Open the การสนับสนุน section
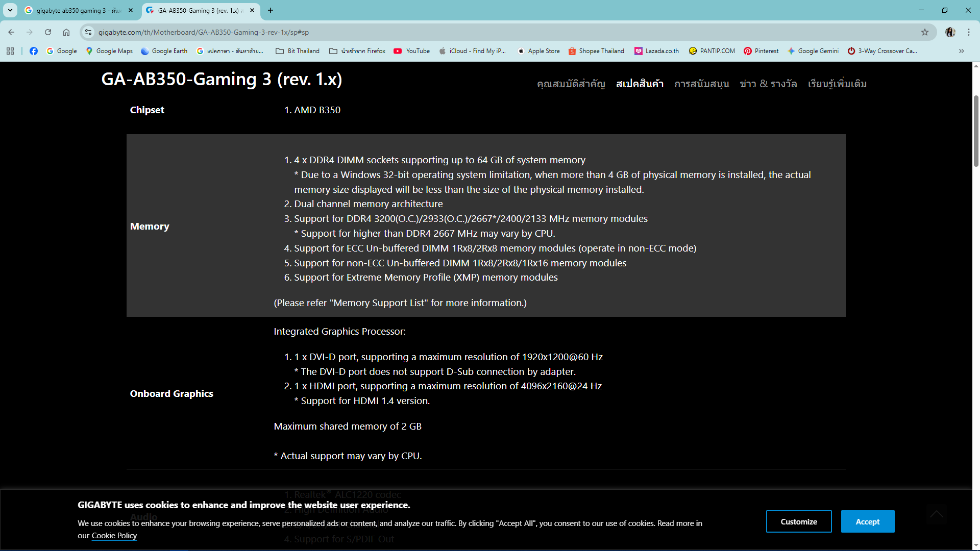Image resolution: width=980 pixels, height=551 pixels. coord(701,84)
